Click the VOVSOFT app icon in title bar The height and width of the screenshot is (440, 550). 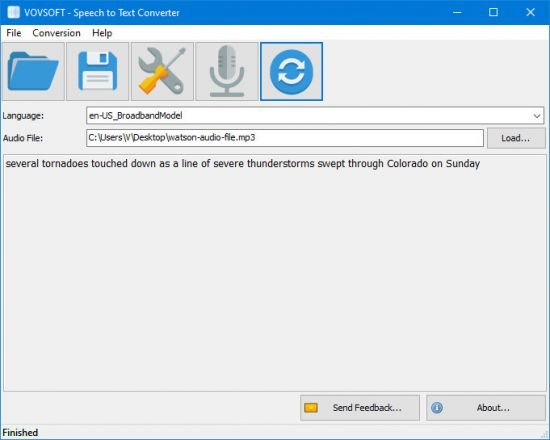pos(13,12)
